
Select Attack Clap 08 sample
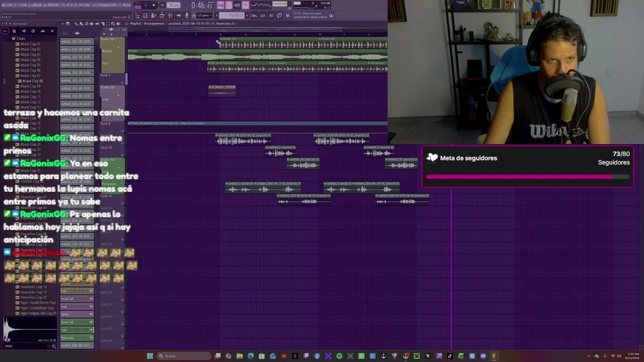[x=32, y=81]
